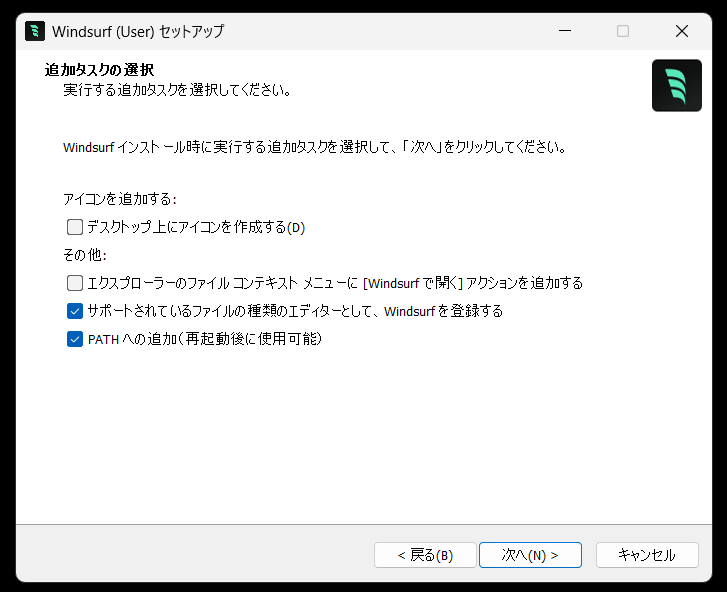Image resolution: width=727 pixels, height=592 pixels.
Task: Click the large Windsurf logo in header
Action: (x=676, y=85)
